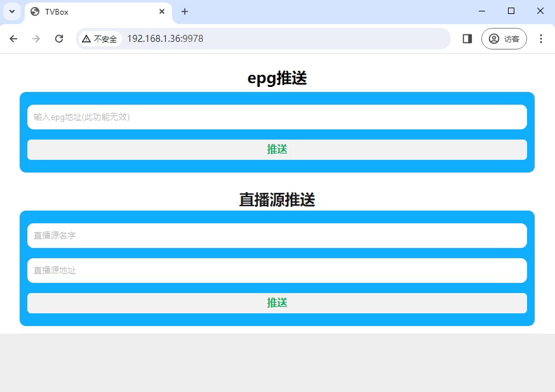Close the TVBox tab
The width and height of the screenshot is (555, 392).
(x=162, y=11)
